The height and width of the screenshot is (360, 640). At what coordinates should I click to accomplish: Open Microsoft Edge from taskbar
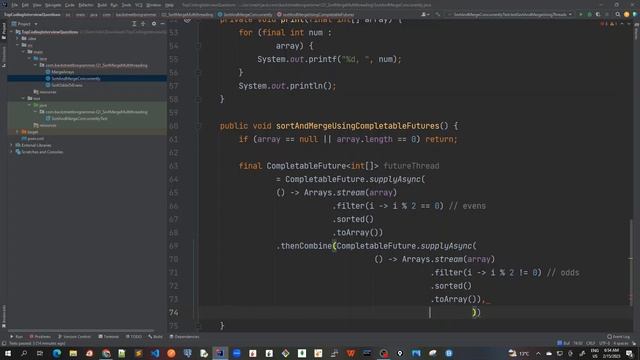tap(56, 353)
